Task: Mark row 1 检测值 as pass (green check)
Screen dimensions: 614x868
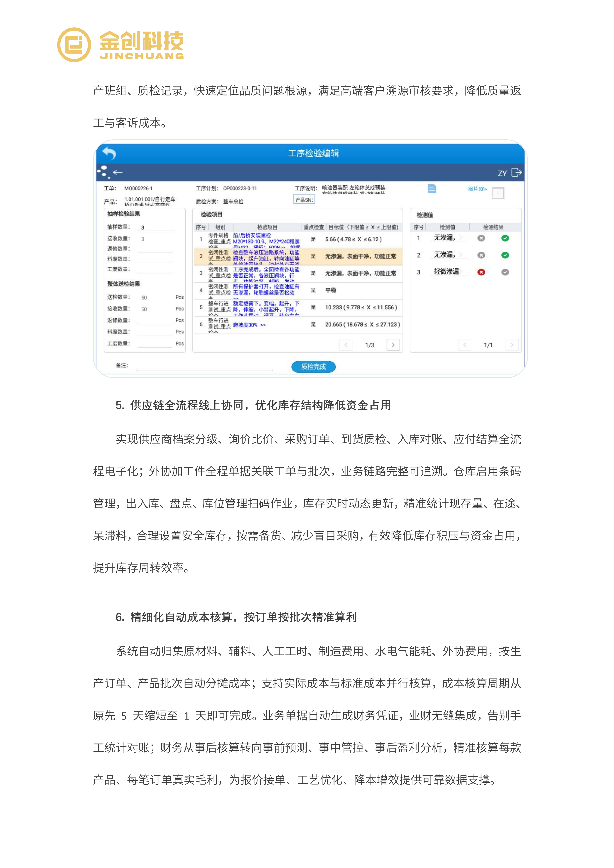Action: tap(505, 238)
